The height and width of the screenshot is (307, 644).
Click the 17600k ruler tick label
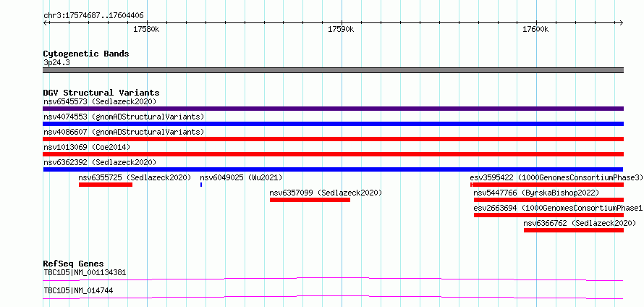point(535,29)
